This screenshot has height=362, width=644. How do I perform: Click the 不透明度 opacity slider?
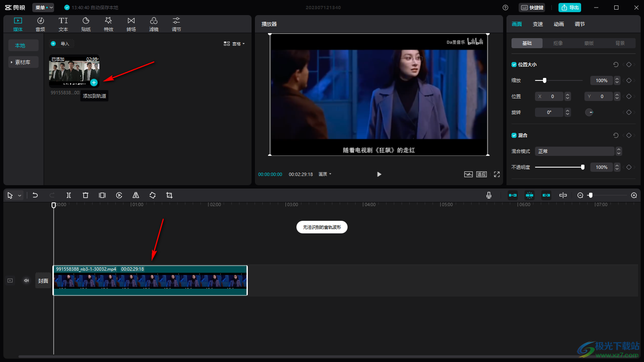tap(559, 167)
